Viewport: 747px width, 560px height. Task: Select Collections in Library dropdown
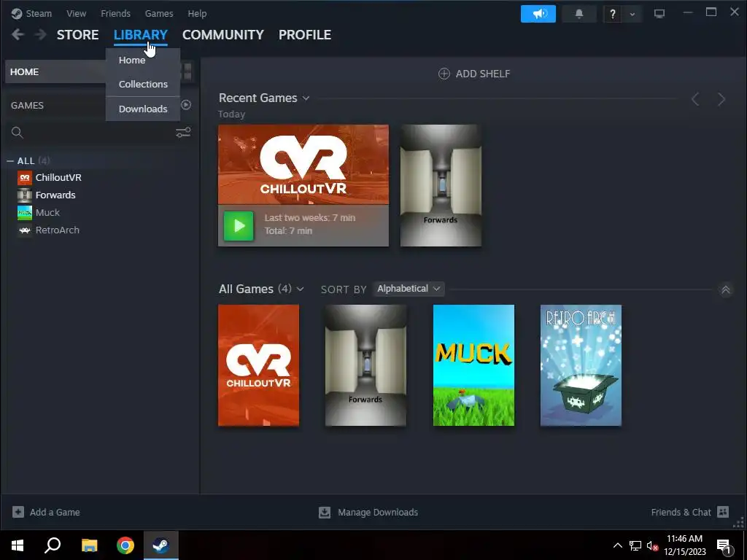point(143,84)
